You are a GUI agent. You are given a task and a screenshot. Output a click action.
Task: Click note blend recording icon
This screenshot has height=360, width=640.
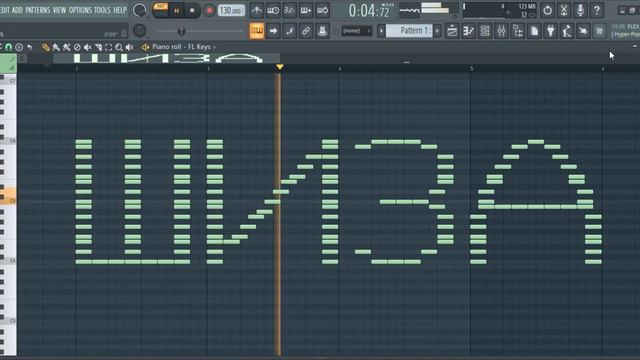coord(289,31)
